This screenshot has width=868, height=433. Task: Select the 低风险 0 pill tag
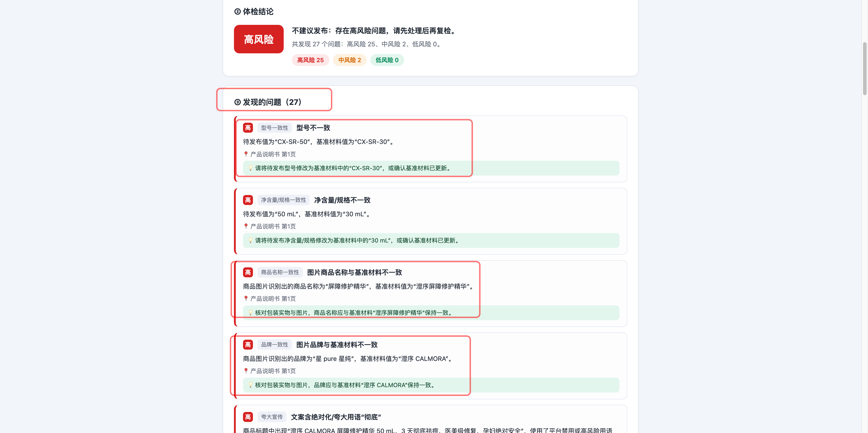(x=387, y=60)
